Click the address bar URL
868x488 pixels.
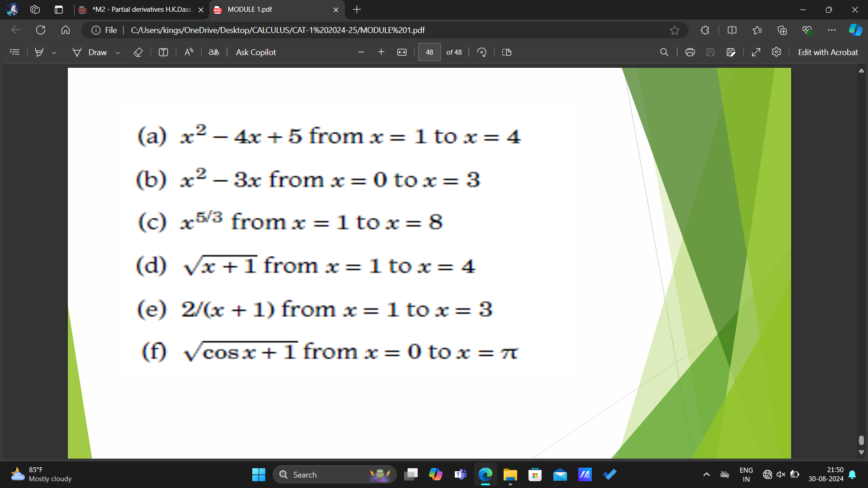[278, 30]
